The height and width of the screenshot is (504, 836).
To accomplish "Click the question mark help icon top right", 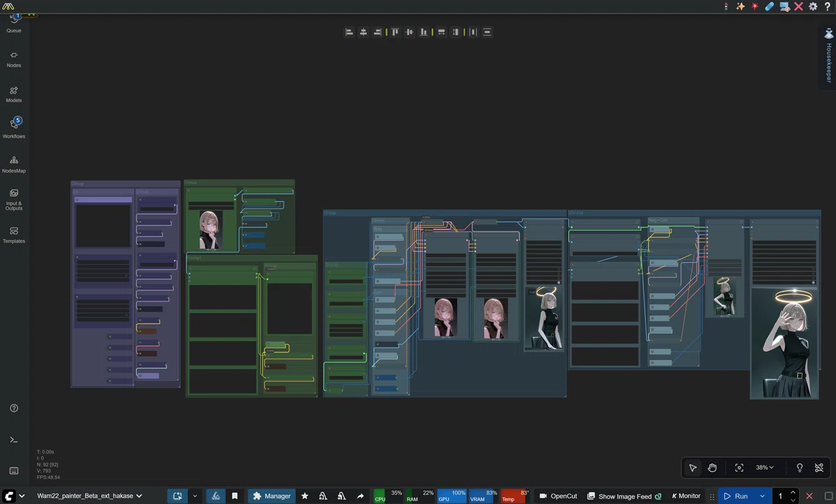I will pyautogui.click(x=827, y=6).
